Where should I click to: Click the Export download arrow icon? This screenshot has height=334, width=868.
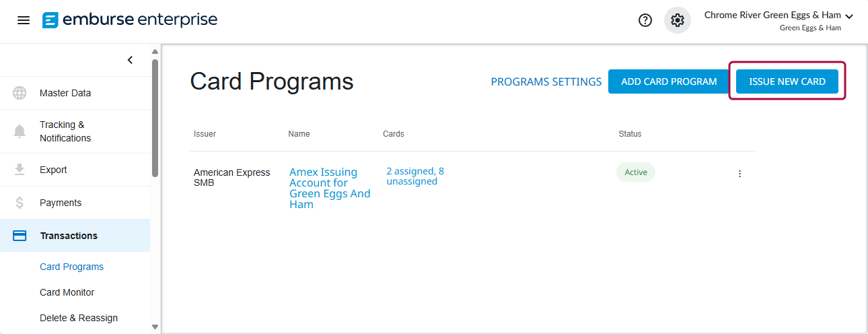(20, 170)
